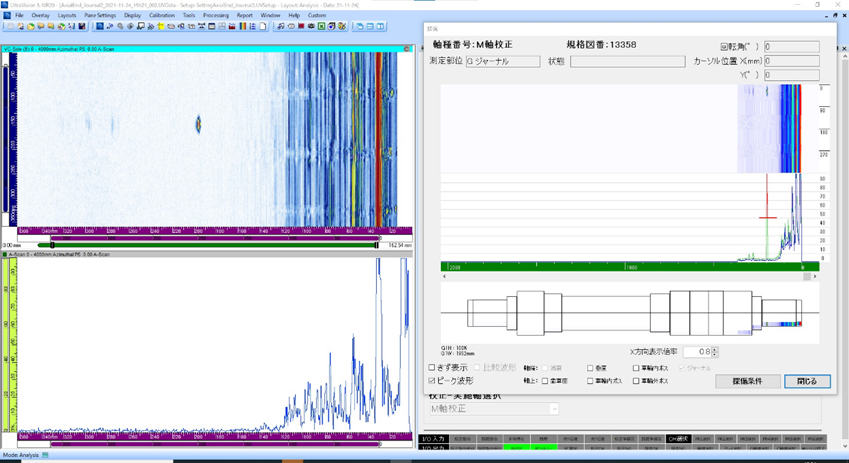
Task: Click the rainbow color palette bars icon
Action: pos(243,26)
